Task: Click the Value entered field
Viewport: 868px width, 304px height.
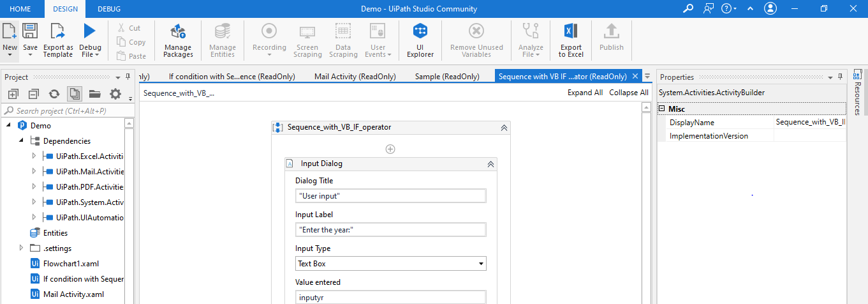Action: (x=390, y=297)
